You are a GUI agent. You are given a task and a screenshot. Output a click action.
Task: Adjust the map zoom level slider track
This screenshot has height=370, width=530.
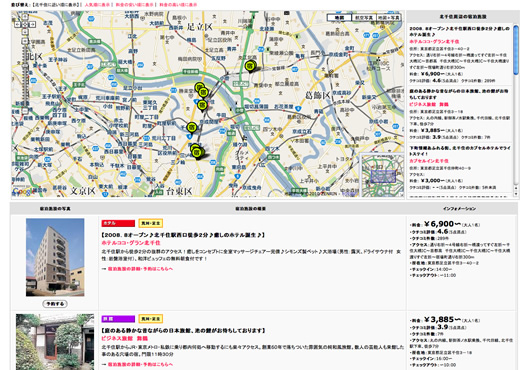25,76
